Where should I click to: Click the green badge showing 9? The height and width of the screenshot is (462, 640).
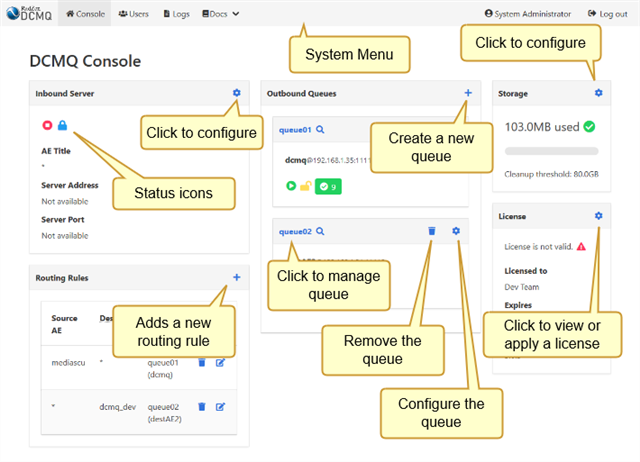click(328, 187)
